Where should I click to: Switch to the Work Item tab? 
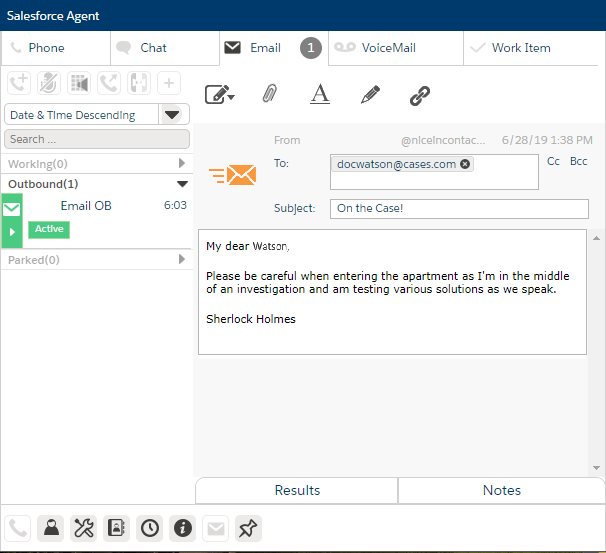click(x=531, y=48)
